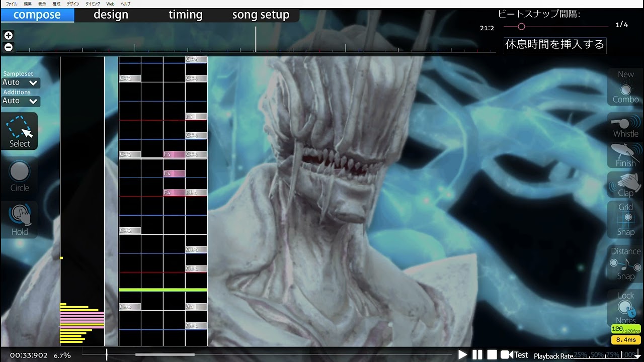Toggle Grid Snap
The width and height of the screenshot is (644, 362).
625,219
